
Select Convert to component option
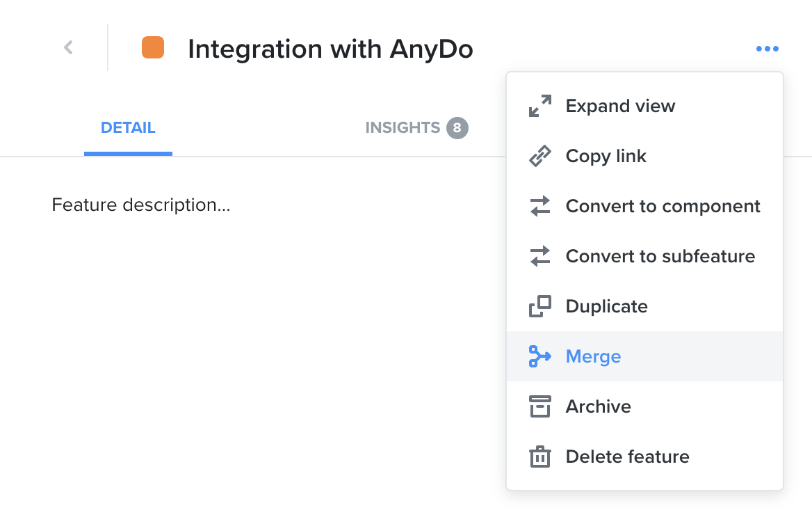click(644, 206)
